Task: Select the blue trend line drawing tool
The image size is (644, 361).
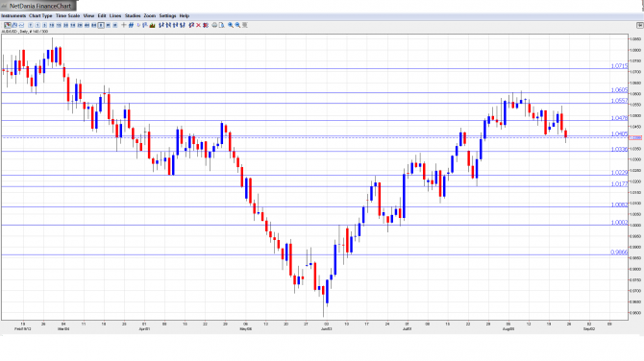Action: [x=131, y=25]
